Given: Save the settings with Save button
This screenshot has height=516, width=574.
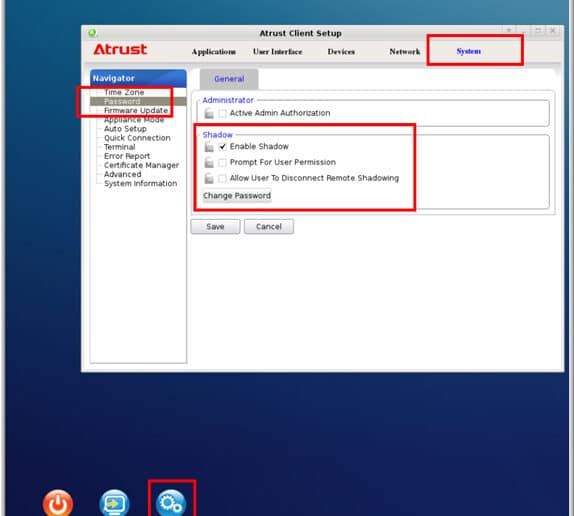Looking at the screenshot, I should pyautogui.click(x=215, y=227).
